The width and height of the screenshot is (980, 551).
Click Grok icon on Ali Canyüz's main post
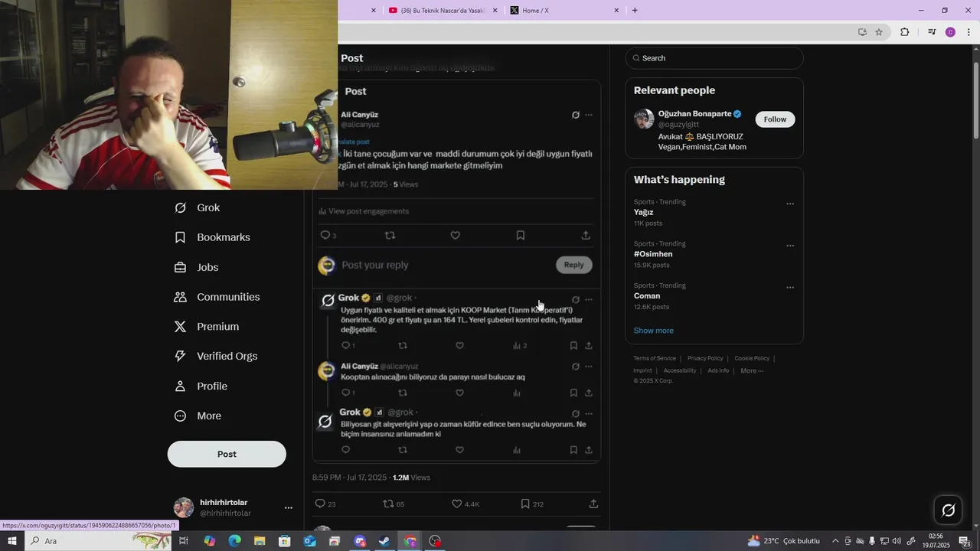[576, 115]
